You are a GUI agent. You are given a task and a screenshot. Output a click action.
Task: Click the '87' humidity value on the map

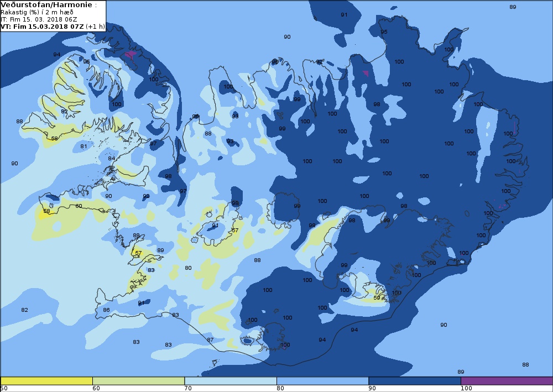[x=210, y=340]
